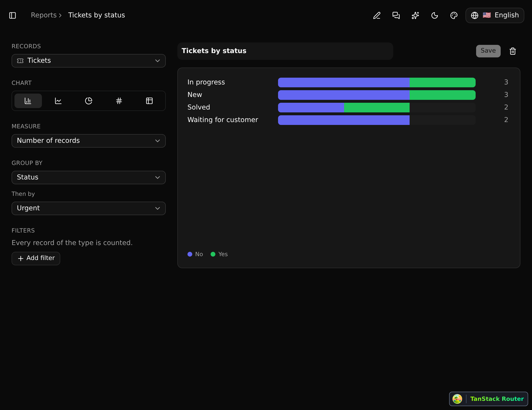Open the Tickets records dropdown
This screenshot has width=532, height=410.
(x=89, y=61)
